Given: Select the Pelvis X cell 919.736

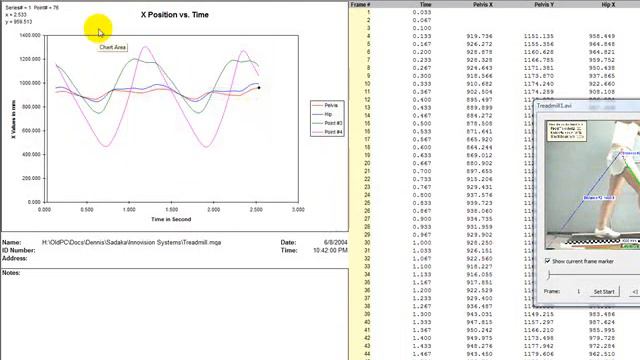Looking at the screenshot, I should 479,36.
